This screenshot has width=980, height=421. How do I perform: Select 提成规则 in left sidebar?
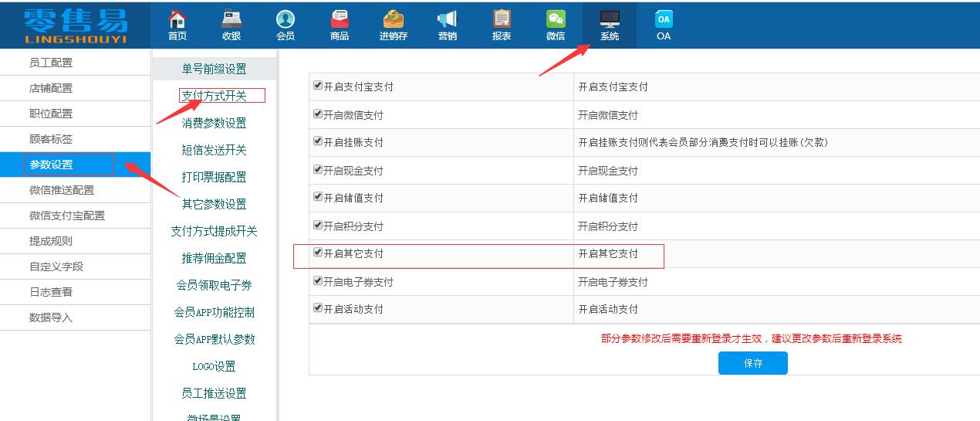coord(75,241)
